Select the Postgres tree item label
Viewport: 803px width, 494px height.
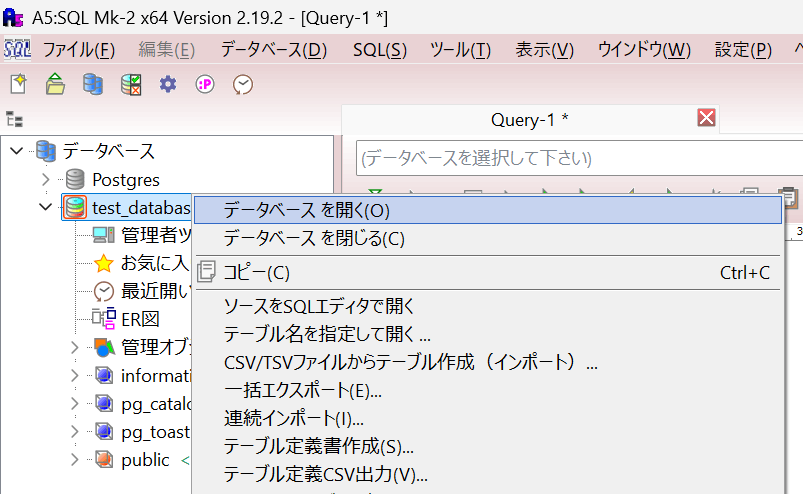coord(126,180)
